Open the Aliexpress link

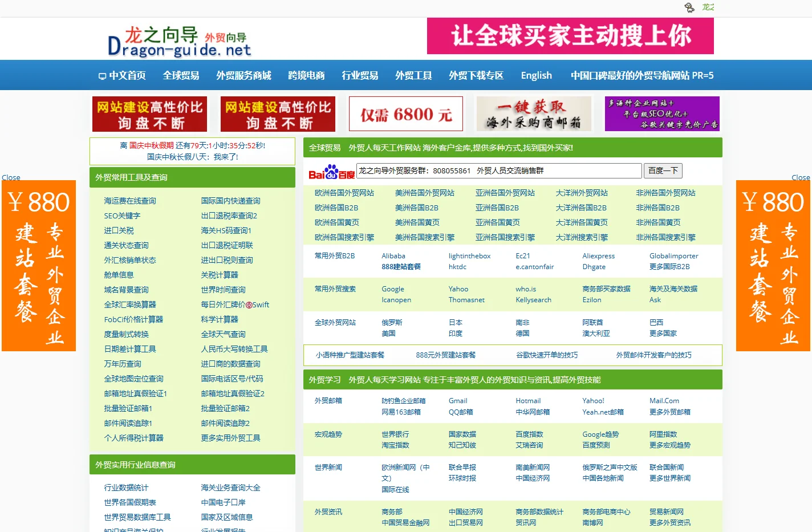(598, 256)
